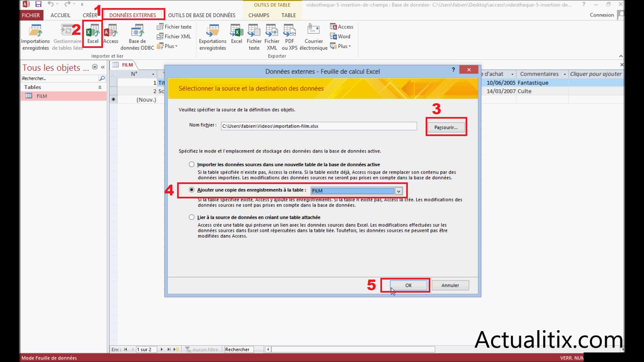This screenshot has height=362, width=644.
Task: Import from Access in Importer et lier group
Action: coord(111,34)
